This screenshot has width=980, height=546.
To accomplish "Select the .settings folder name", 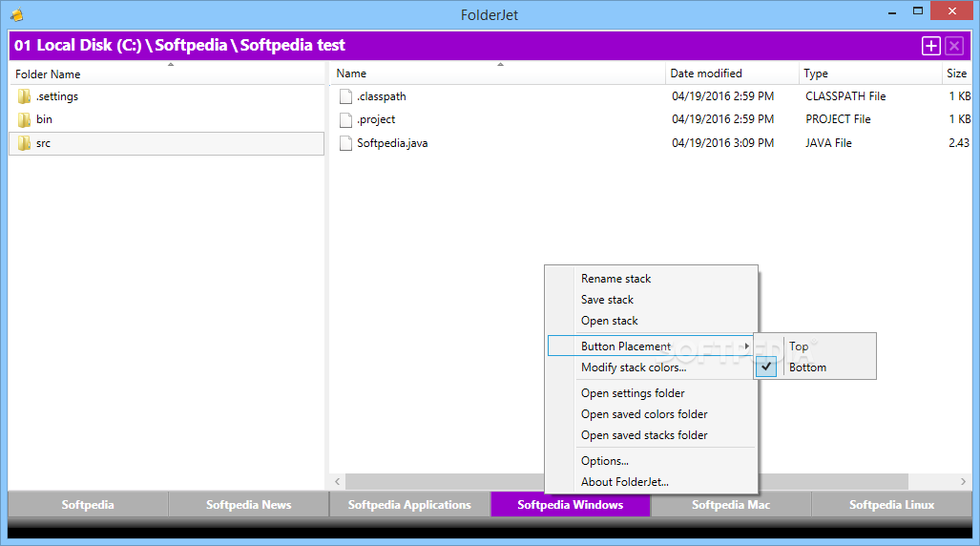I will (57, 96).
